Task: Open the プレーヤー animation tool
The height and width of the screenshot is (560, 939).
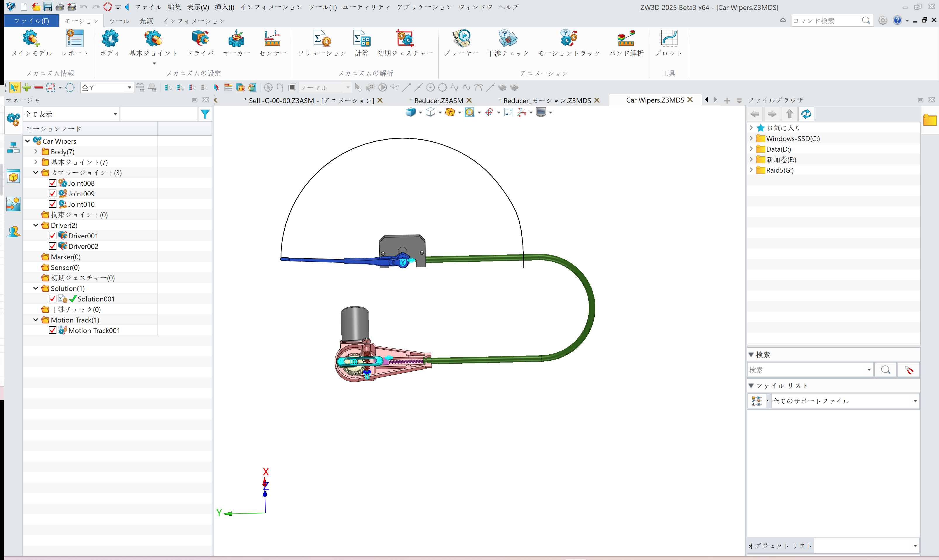Action: click(461, 43)
